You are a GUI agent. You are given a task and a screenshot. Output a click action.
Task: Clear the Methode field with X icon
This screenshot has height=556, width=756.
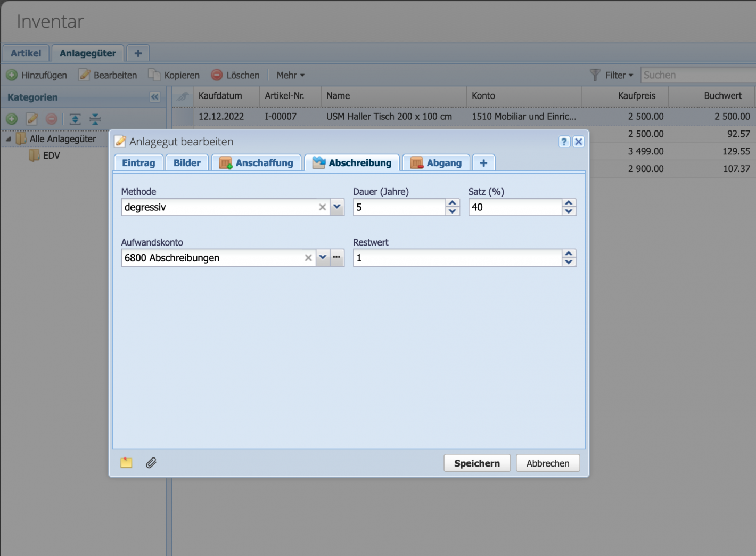pyautogui.click(x=322, y=207)
